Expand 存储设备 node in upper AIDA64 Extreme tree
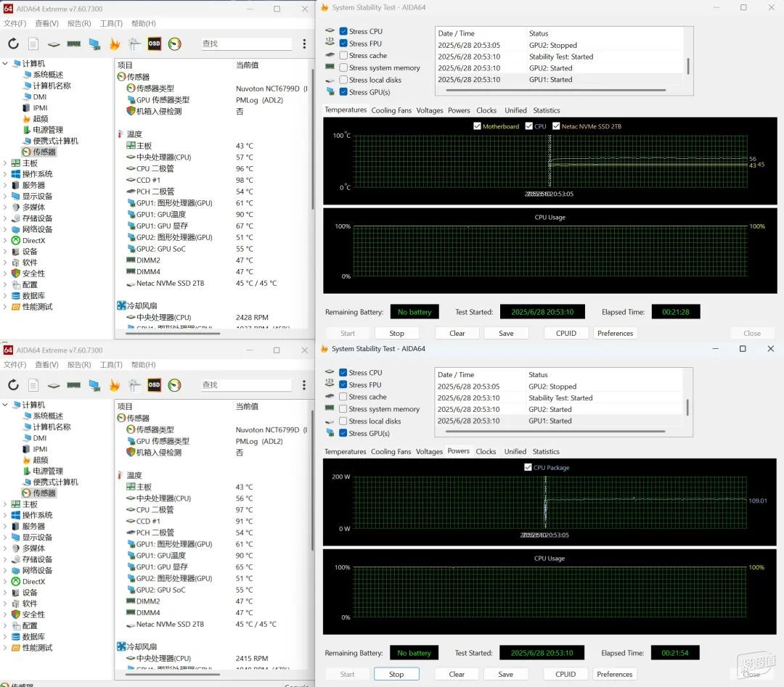Screen dimensions: 784x687 pyautogui.click(x=5, y=218)
